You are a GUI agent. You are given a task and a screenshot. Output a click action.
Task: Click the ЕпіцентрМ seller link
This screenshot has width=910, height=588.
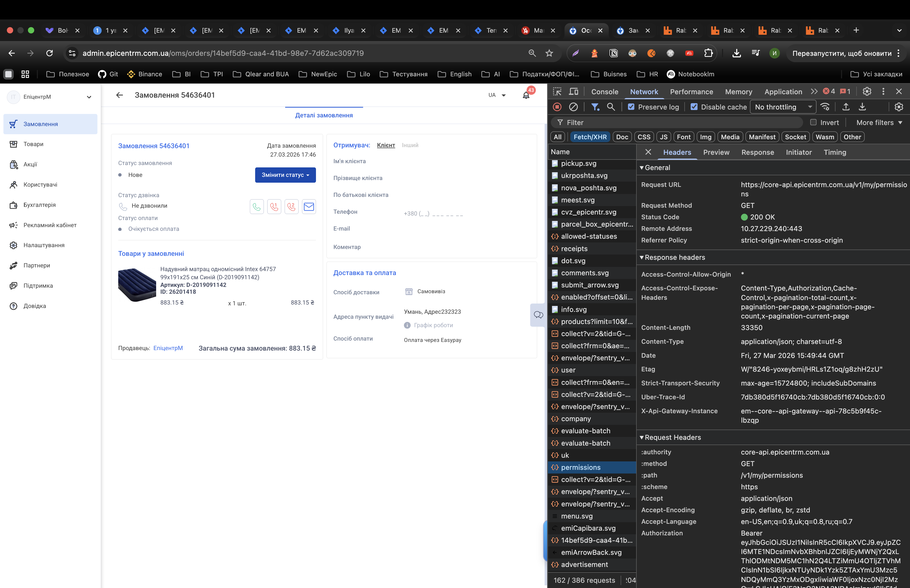point(168,348)
